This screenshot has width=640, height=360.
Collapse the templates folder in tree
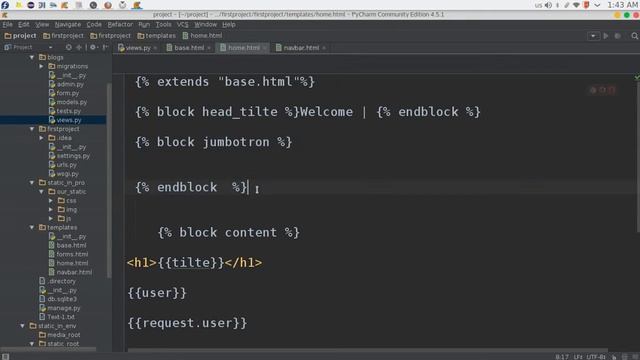pyautogui.click(x=32, y=227)
